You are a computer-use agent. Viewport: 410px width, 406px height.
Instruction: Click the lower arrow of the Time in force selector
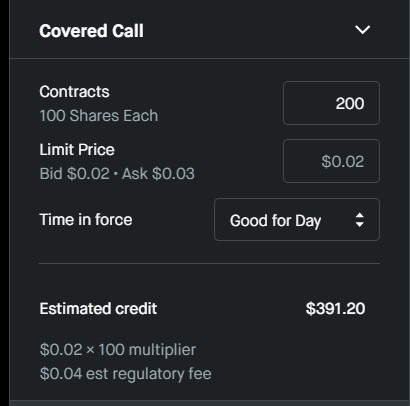pos(359,225)
